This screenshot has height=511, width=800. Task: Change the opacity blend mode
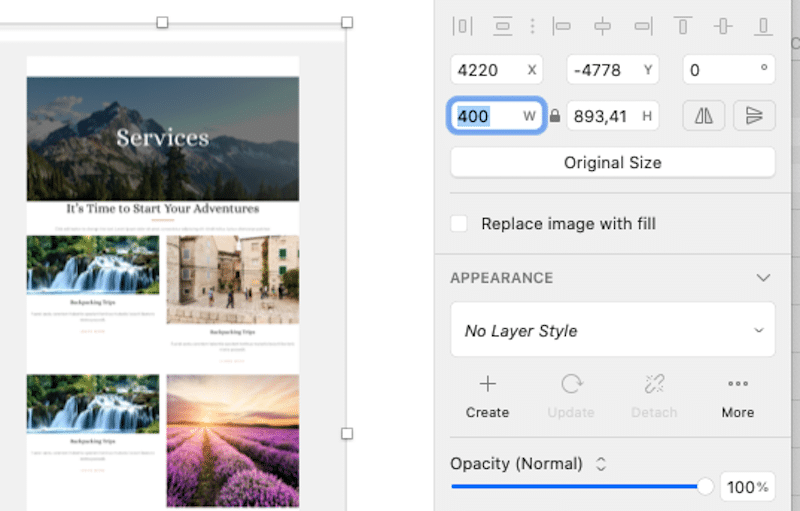601,464
